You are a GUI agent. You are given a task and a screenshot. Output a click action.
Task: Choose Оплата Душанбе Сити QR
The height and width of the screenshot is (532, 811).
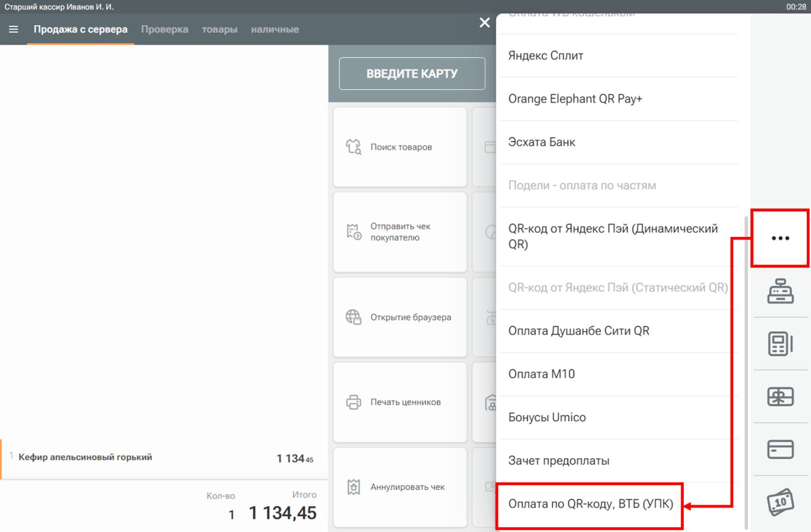point(619,331)
